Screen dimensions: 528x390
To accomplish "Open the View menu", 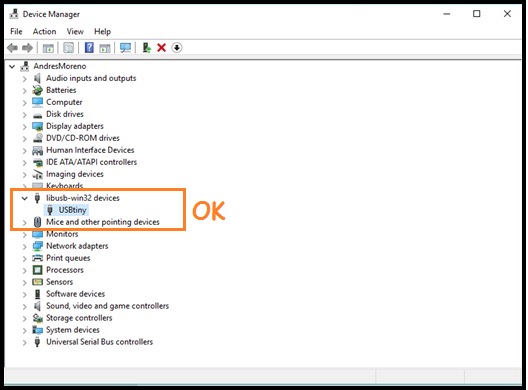I will pos(75,32).
